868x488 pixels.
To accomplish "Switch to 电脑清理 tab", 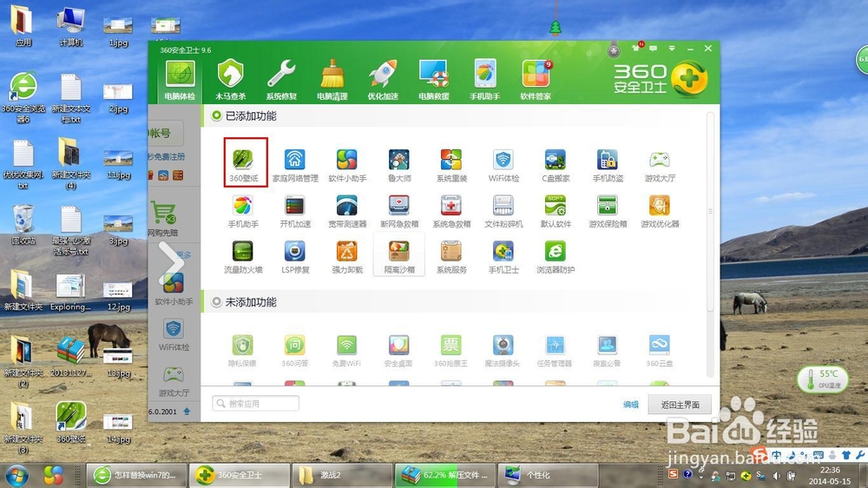I will coord(332,81).
